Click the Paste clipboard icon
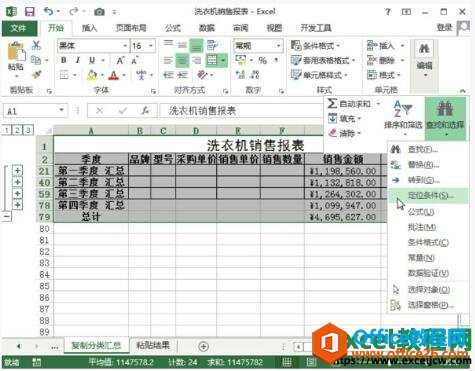 16,52
